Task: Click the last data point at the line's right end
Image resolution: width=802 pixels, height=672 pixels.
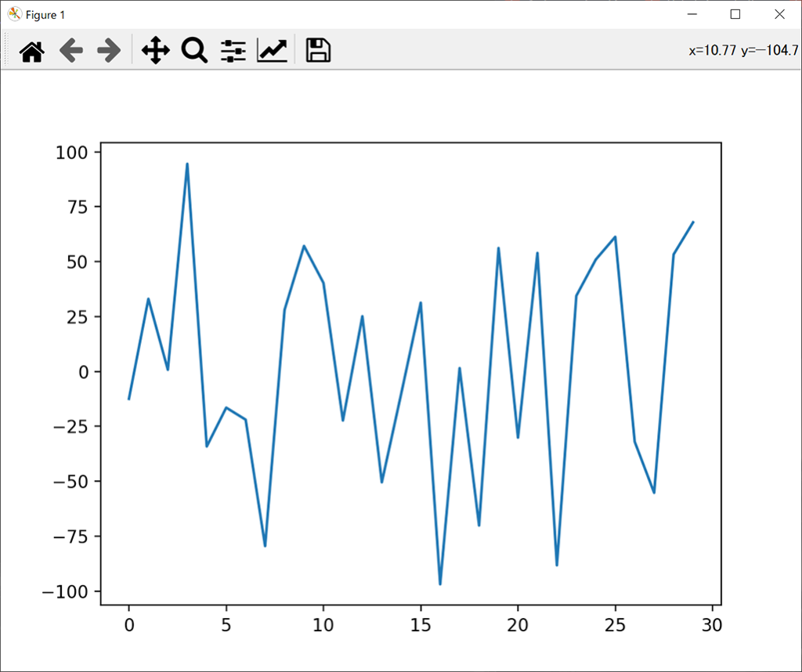Action: [693, 222]
